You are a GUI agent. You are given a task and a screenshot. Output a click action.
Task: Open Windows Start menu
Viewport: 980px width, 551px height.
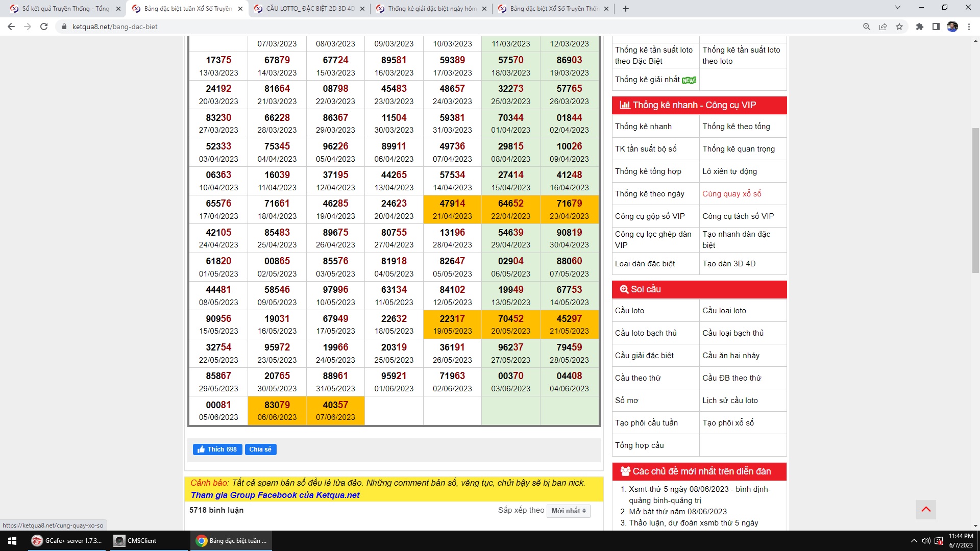(12, 541)
